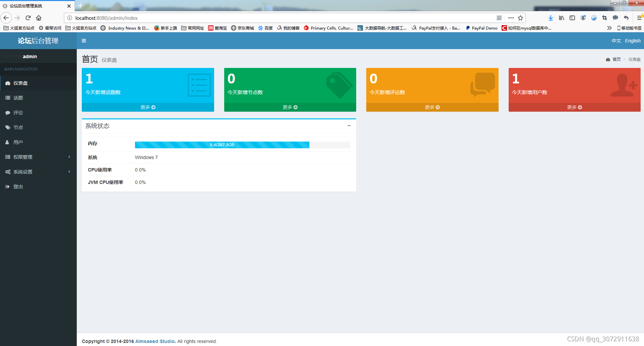Click the undo arrow toolbar icon

626,18
